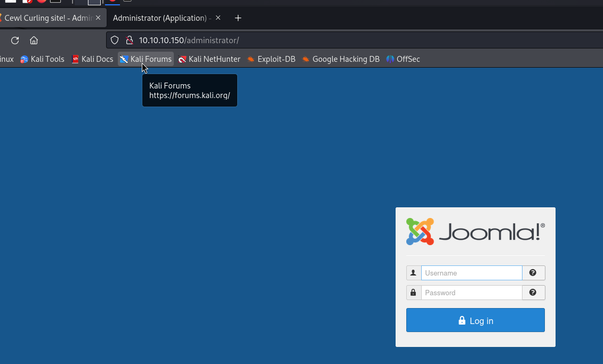
Task: Open the Exploit-DB bookmark
Action: point(271,59)
